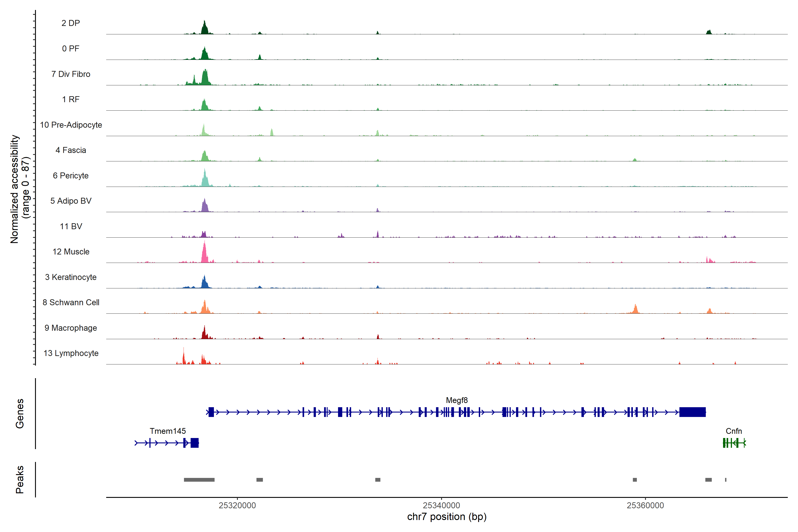
Task: Click the large last exon of Megf8
Action: pyautogui.click(x=692, y=412)
